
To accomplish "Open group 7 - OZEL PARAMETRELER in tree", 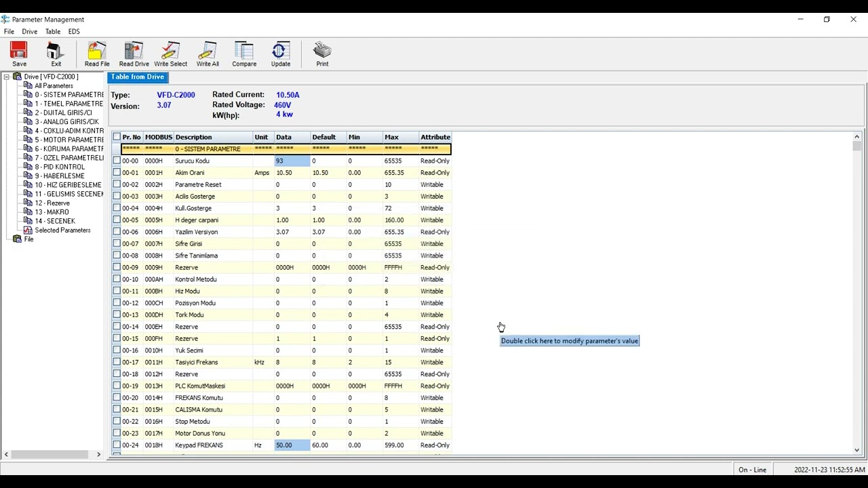I will click(69, 158).
